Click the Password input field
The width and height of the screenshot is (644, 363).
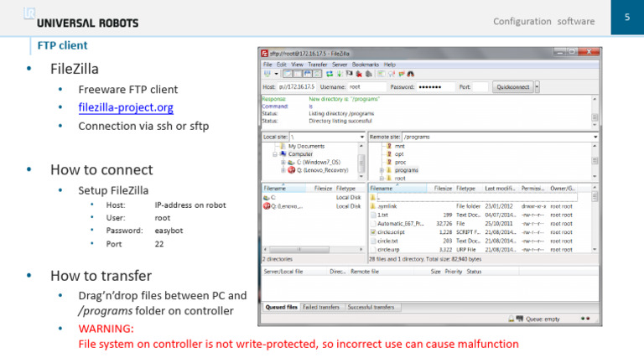pos(435,87)
